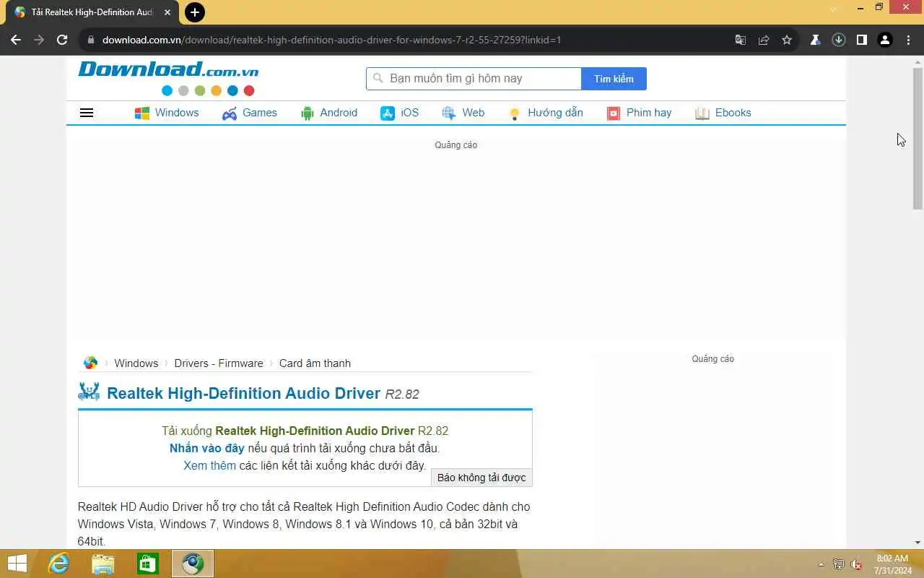Show hidden tray icons arrow
924x578 pixels.
[x=821, y=564]
